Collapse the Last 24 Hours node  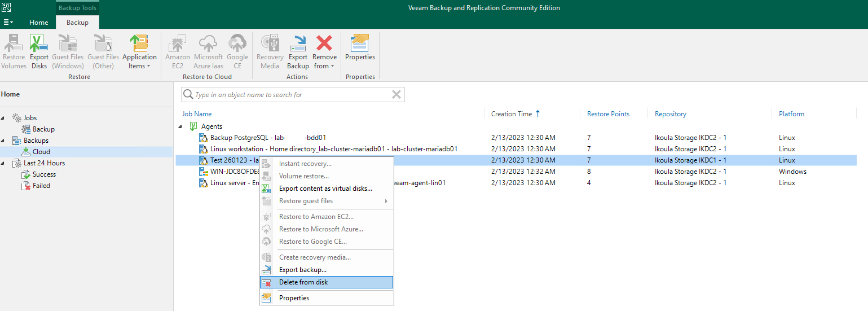(2, 163)
